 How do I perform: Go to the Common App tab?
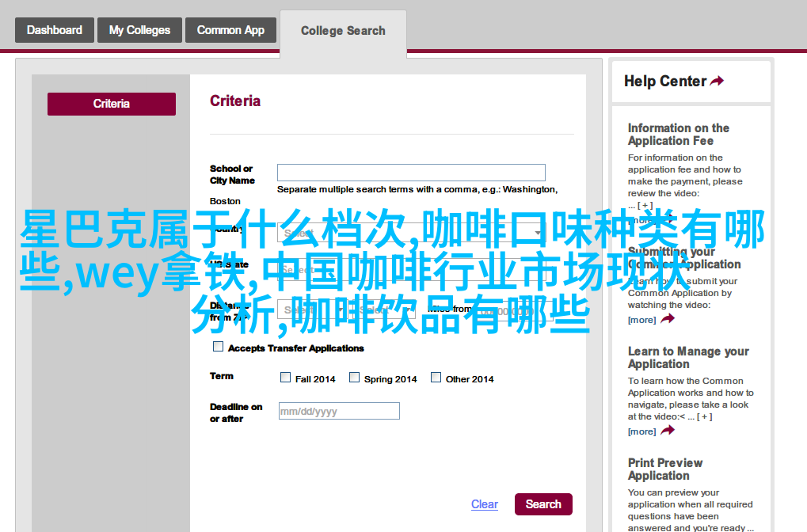230,30
